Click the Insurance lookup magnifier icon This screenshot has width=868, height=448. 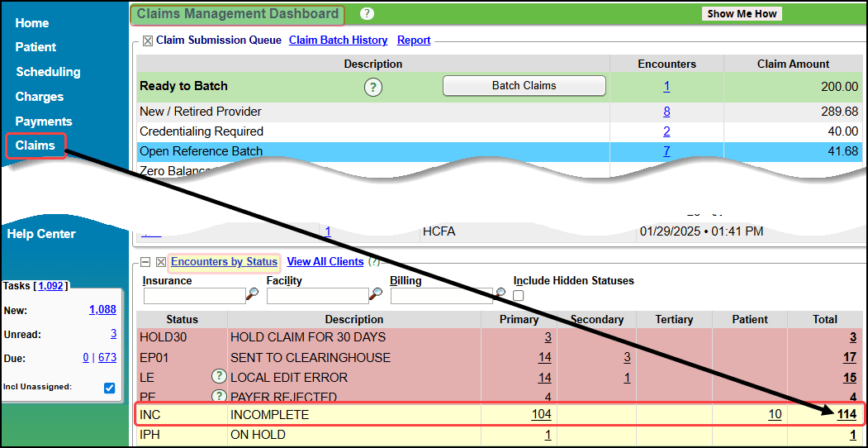click(x=252, y=294)
